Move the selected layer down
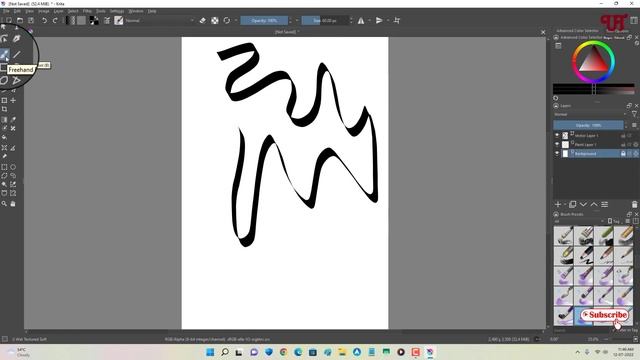The height and width of the screenshot is (360, 640). click(x=583, y=204)
